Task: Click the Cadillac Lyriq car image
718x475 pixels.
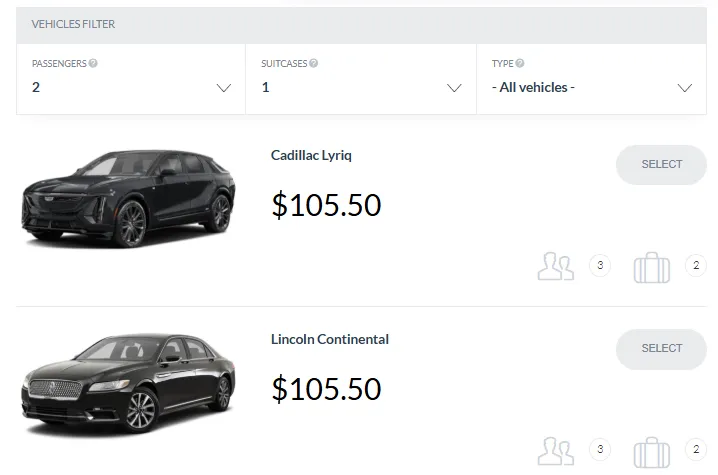Action: [x=128, y=199]
